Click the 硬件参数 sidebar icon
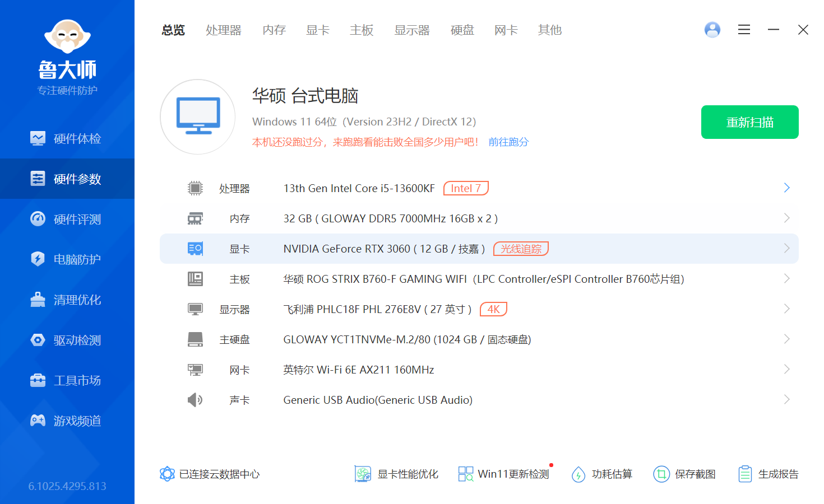The image size is (824, 504). point(38,179)
